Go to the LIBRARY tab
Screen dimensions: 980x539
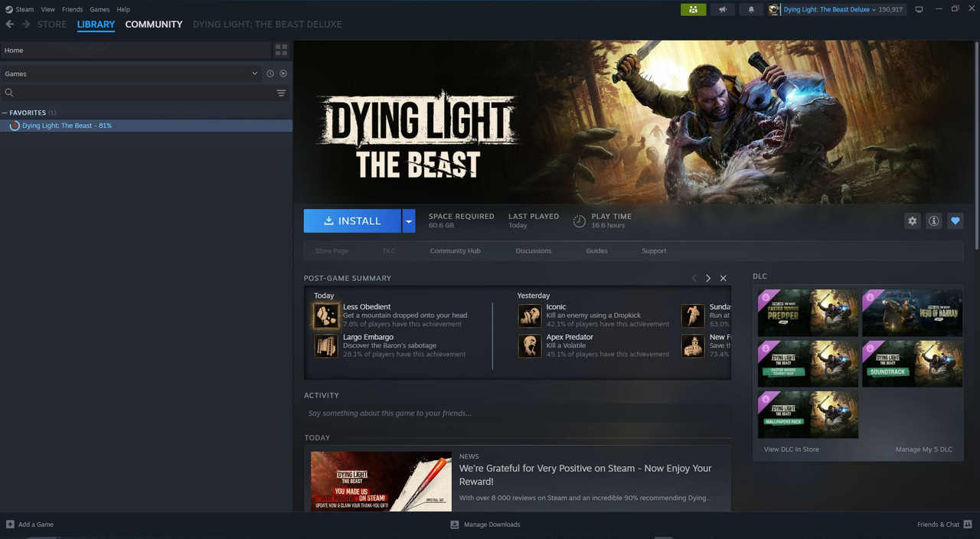point(96,24)
